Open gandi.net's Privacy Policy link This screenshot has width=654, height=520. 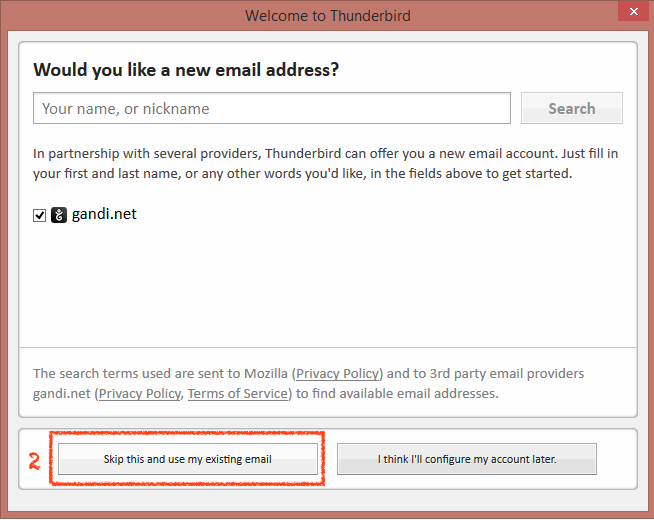[139, 394]
